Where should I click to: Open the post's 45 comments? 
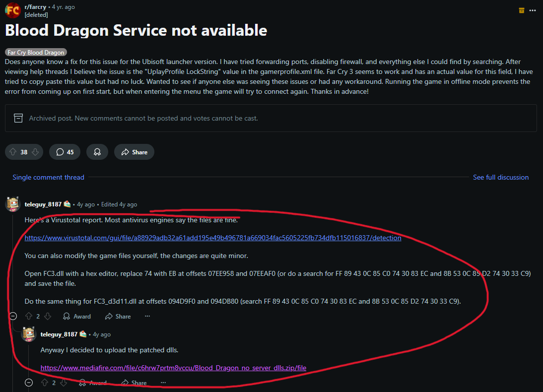(65, 152)
